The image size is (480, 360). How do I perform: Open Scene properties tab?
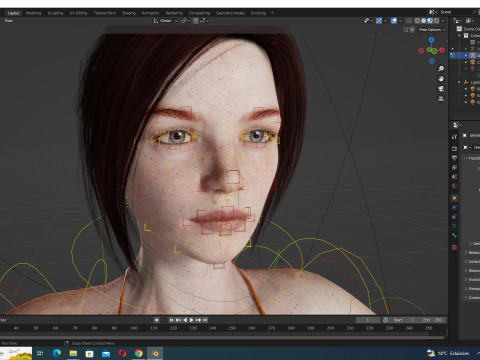(454, 177)
